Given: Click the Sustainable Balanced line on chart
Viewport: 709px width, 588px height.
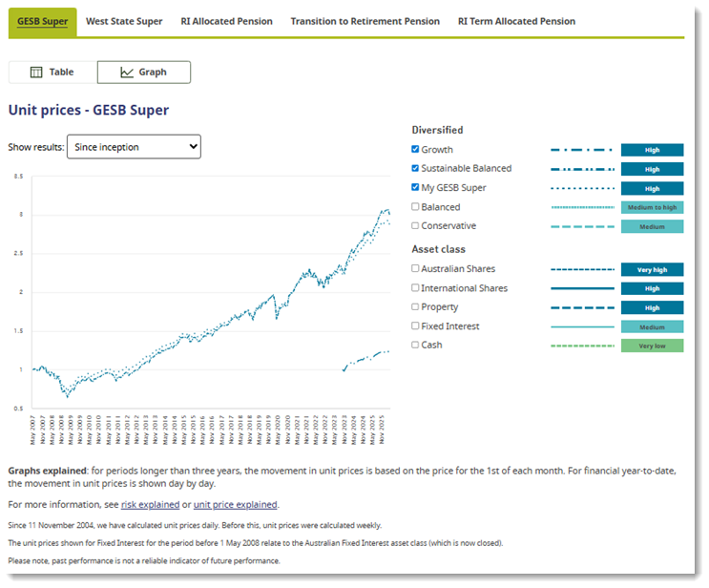Looking at the screenshot, I should [x=366, y=359].
